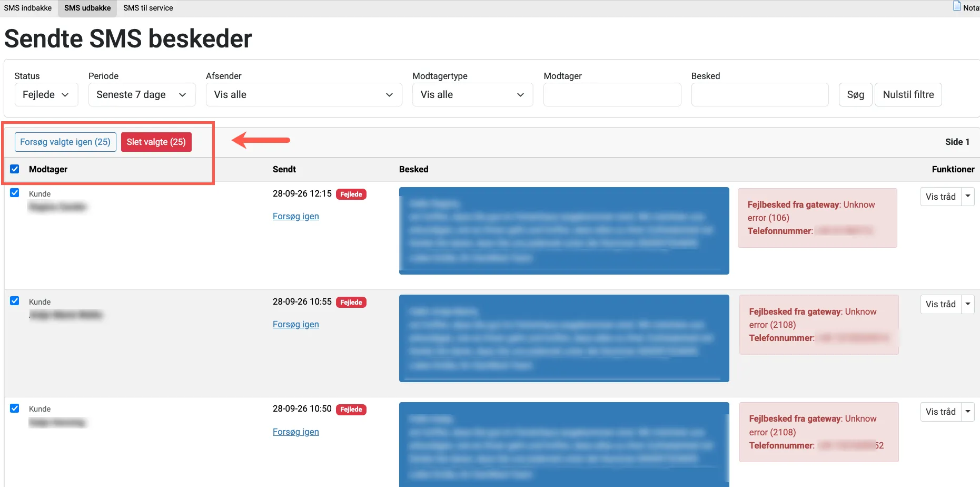The height and width of the screenshot is (487, 980).
Task: Click Forsøg valgte igen (25)
Action: click(65, 142)
